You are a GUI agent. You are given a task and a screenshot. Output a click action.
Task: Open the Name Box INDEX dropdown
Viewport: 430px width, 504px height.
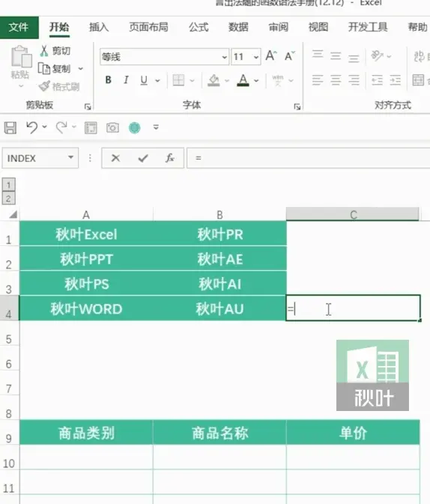[70, 157]
